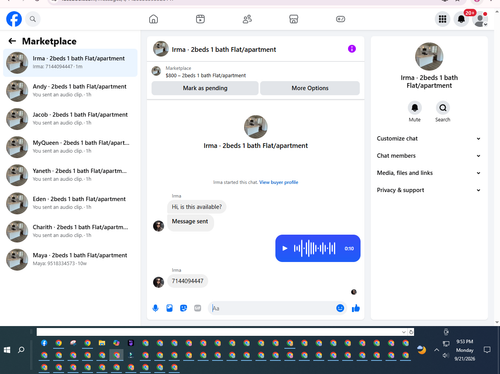Image resolution: width=500 pixels, height=374 pixels.
Task: Open the Reels video icon
Action: [200, 19]
